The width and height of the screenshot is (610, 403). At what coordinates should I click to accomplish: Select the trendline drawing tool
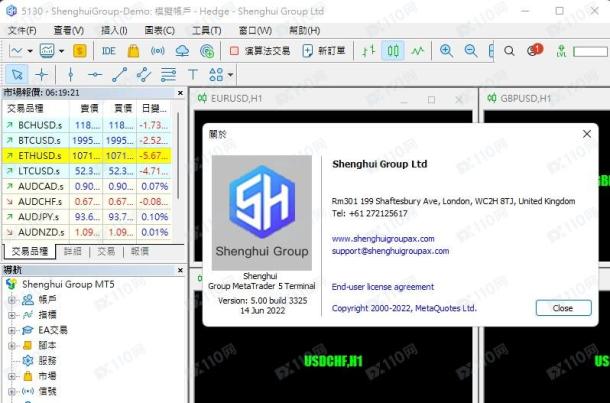click(x=119, y=74)
